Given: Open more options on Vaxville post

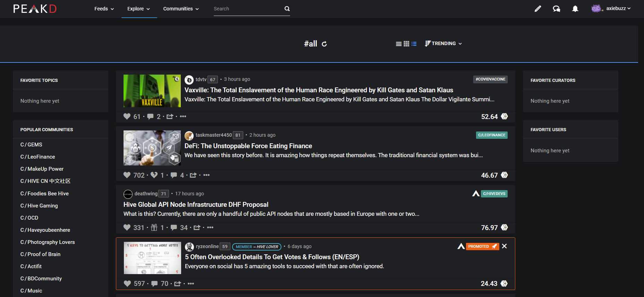Looking at the screenshot, I should 183,117.
